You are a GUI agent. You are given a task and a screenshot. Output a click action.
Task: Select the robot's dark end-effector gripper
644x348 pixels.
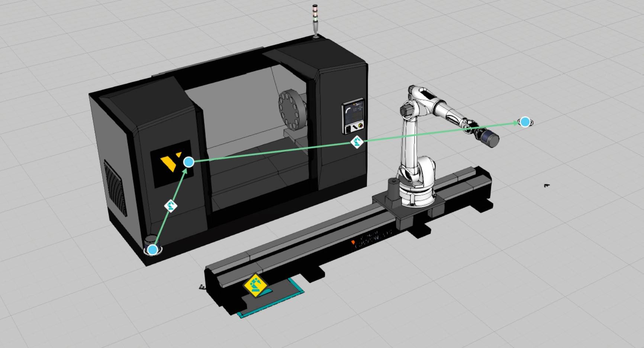[489, 138]
